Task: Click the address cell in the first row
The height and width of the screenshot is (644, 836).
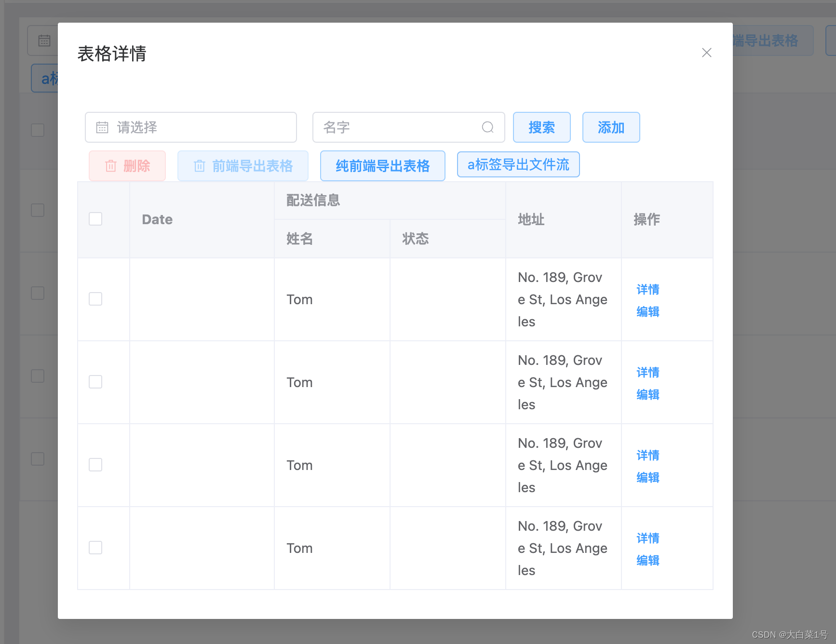Action: coord(564,299)
